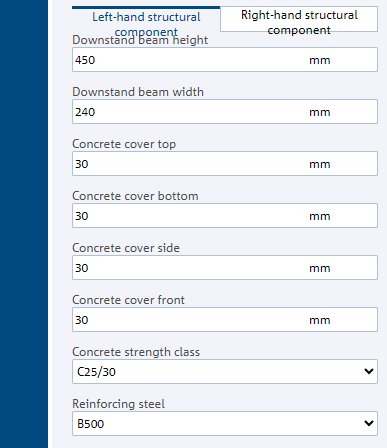This screenshot has width=387, height=448.
Task: Click the Downstand beam height field
Action: point(225,60)
